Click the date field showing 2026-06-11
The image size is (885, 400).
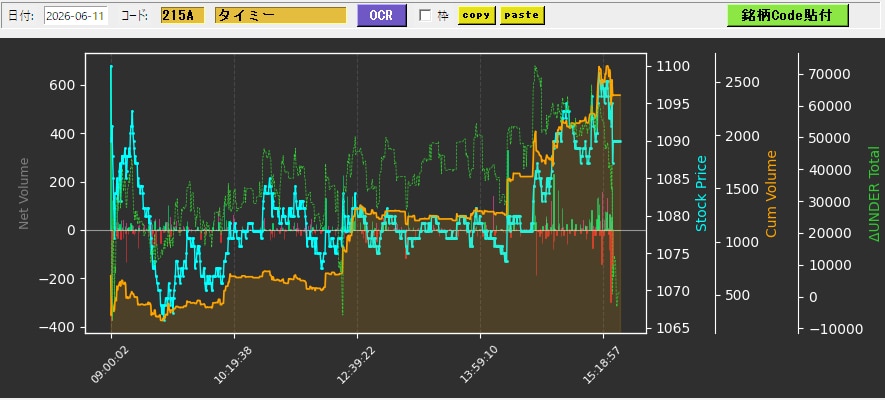[76, 16]
